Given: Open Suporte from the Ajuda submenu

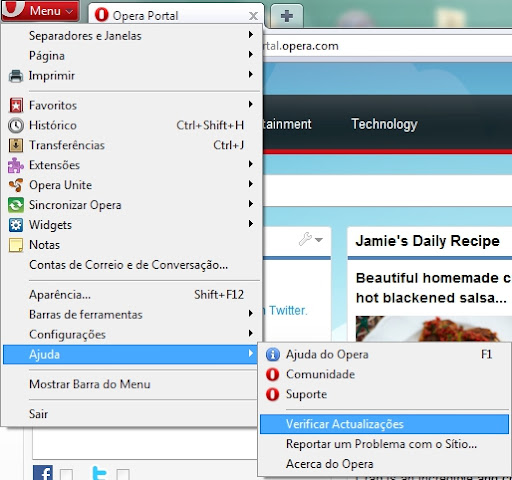Looking at the screenshot, I should pyautogui.click(x=384, y=394).
